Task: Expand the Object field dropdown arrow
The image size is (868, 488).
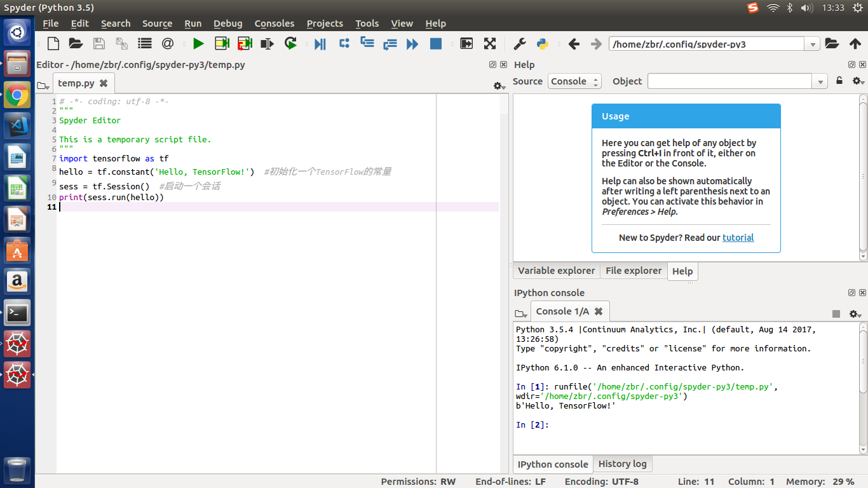Action: click(x=820, y=81)
